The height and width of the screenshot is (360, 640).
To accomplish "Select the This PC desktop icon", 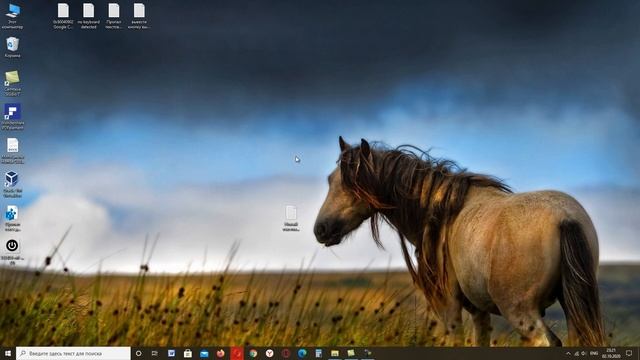I will (x=12, y=16).
